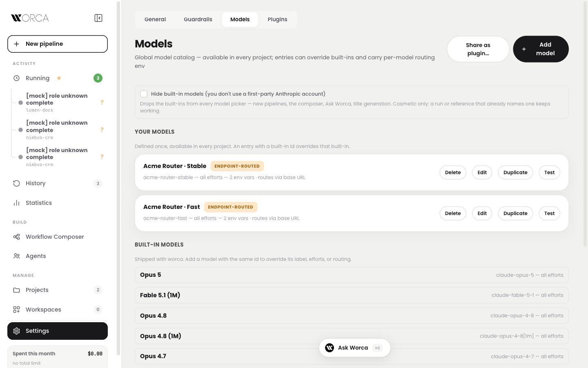Toggle Hide built-in models checkbox

coord(144,94)
